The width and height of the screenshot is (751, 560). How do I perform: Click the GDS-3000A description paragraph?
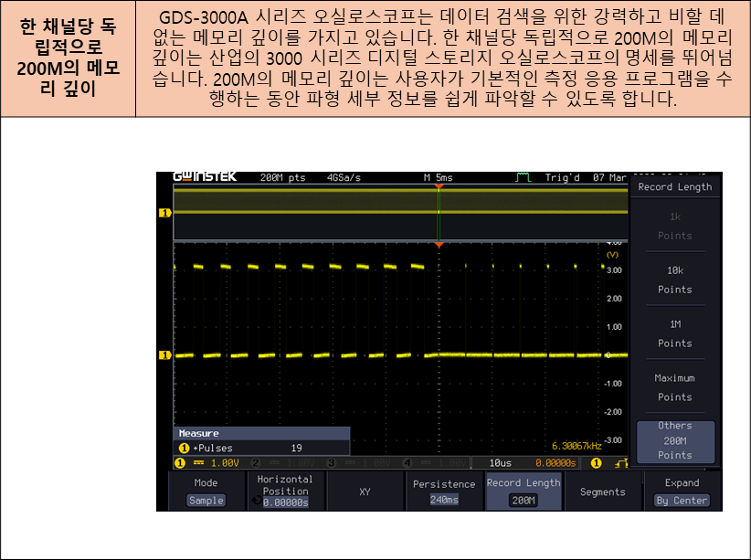442,58
